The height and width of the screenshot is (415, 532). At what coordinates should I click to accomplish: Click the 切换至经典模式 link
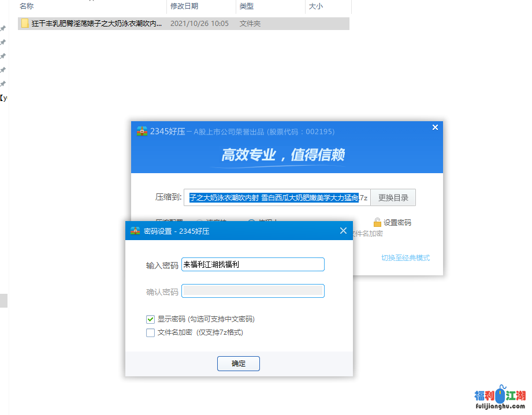405,258
